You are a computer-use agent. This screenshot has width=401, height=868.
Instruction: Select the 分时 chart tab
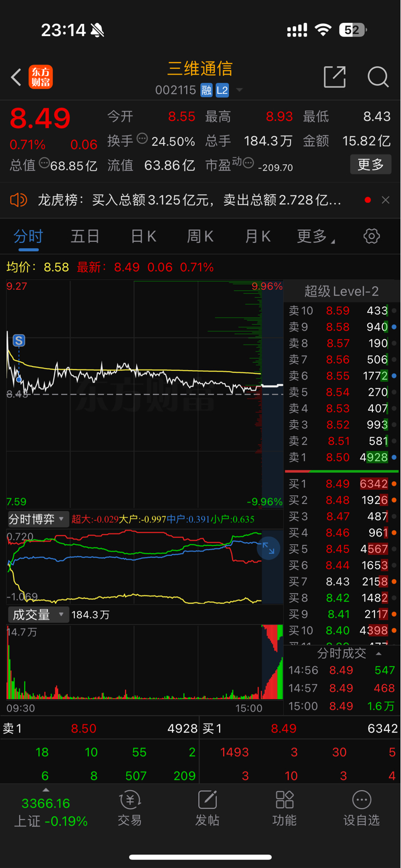pos(28,236)
